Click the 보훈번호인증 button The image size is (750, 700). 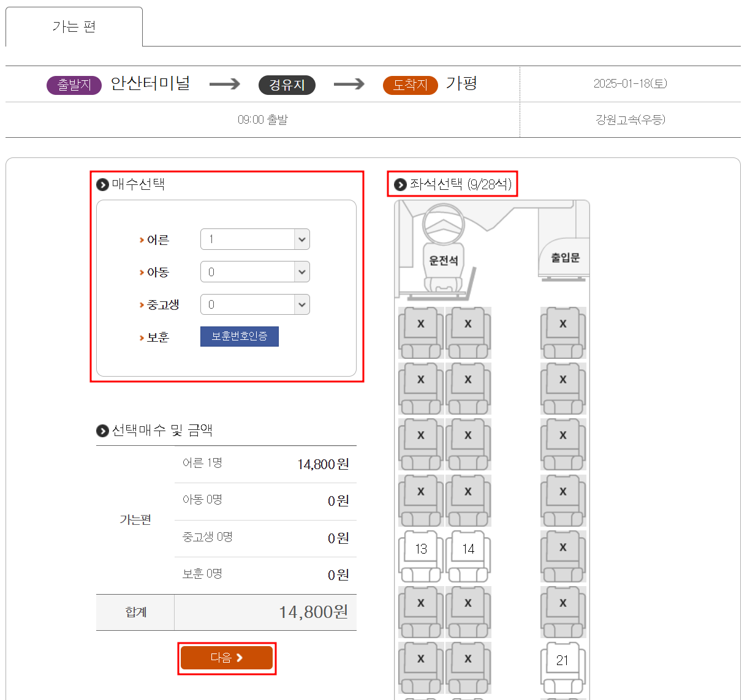(x=240, y=336)
